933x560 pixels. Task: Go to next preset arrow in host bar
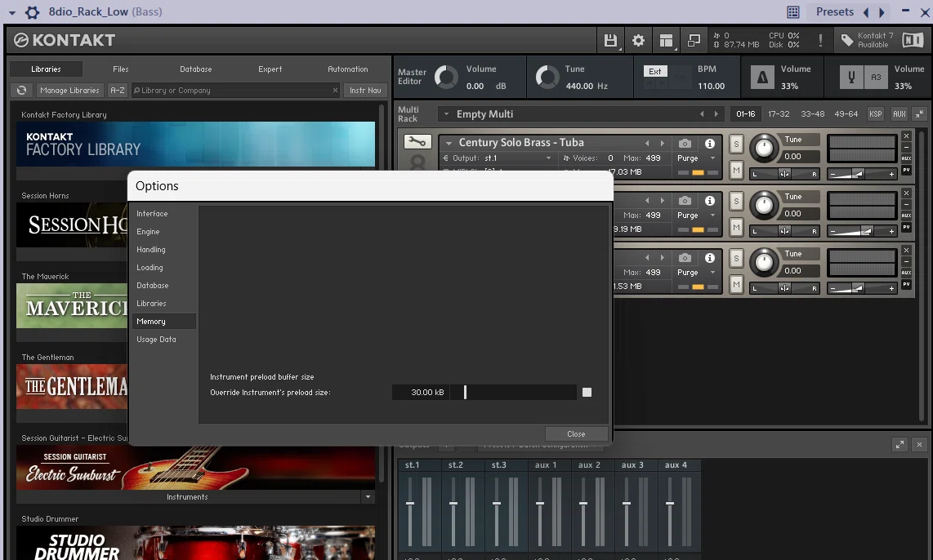click(x=882, y=12)
